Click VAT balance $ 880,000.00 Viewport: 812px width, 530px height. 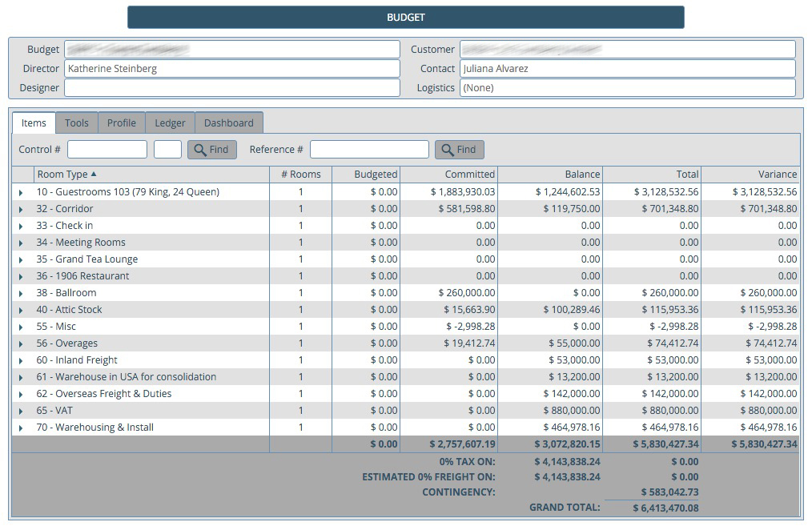pyautogui.click(x=572, y=411)
